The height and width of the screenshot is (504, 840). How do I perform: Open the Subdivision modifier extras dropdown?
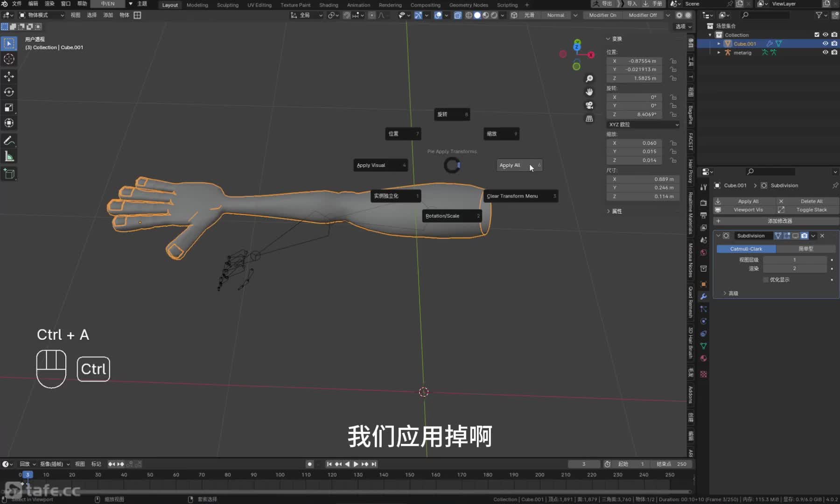click(x=813, y=236)
